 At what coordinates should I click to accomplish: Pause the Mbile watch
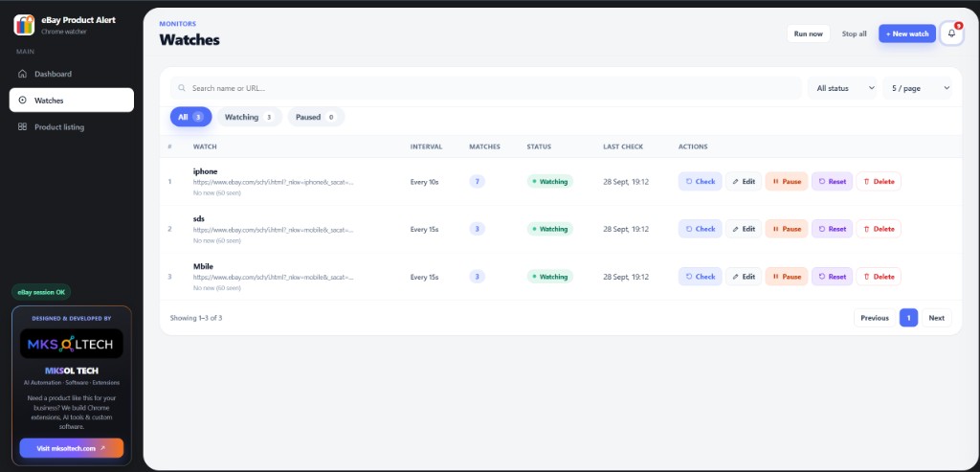click(787, 277)
